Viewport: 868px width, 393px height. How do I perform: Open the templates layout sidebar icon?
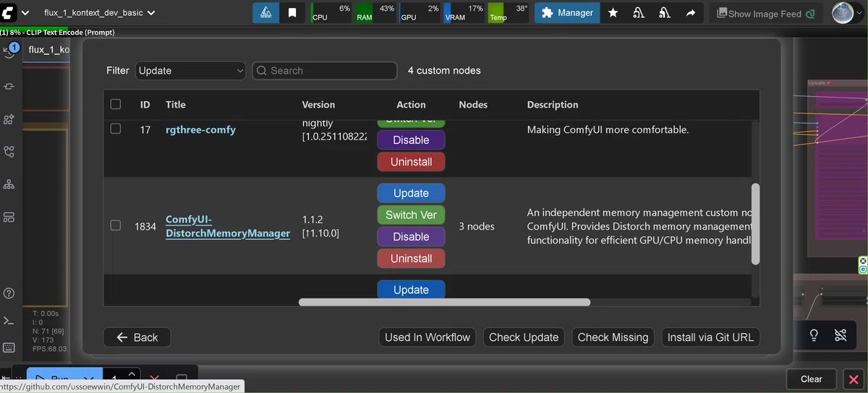pyautogui.click(x=9, y=217)
